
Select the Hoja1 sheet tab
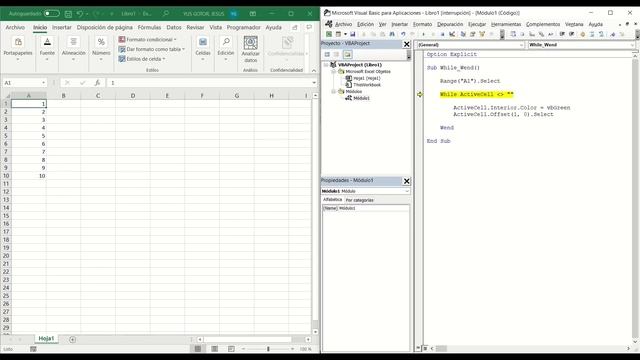click(x=46, y=339)
